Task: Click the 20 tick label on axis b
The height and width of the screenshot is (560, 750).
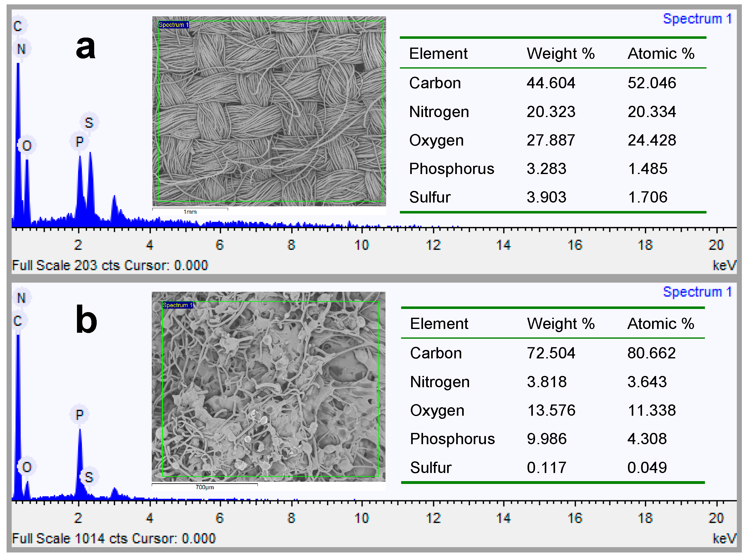Action: coord(716,518)
